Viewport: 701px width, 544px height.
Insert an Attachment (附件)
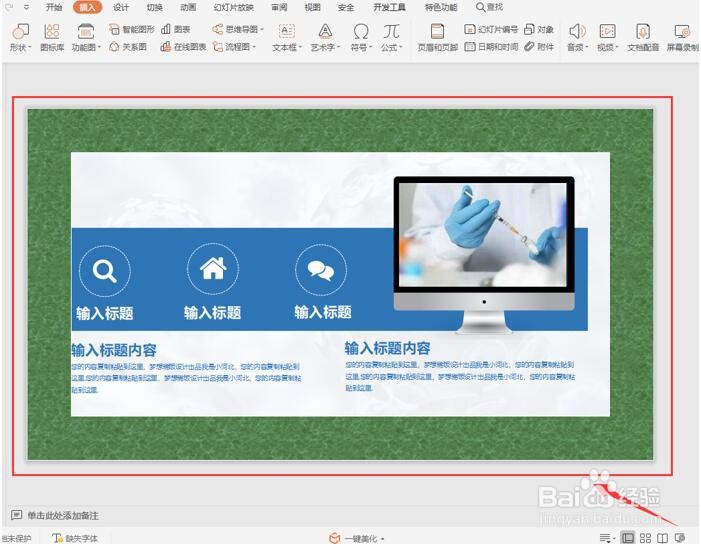point(539,47)
